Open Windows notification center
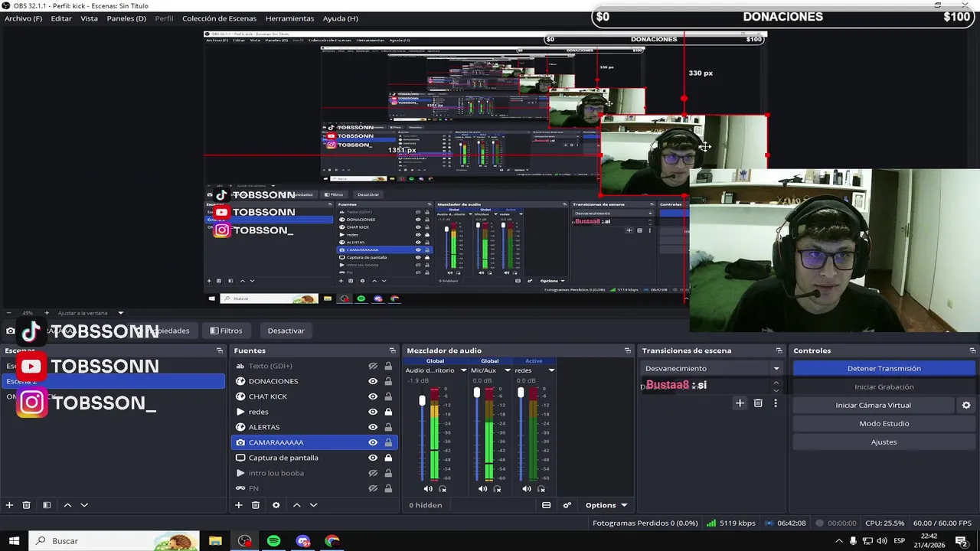Screen dimensions: 980x551 (x=961, y=541)
